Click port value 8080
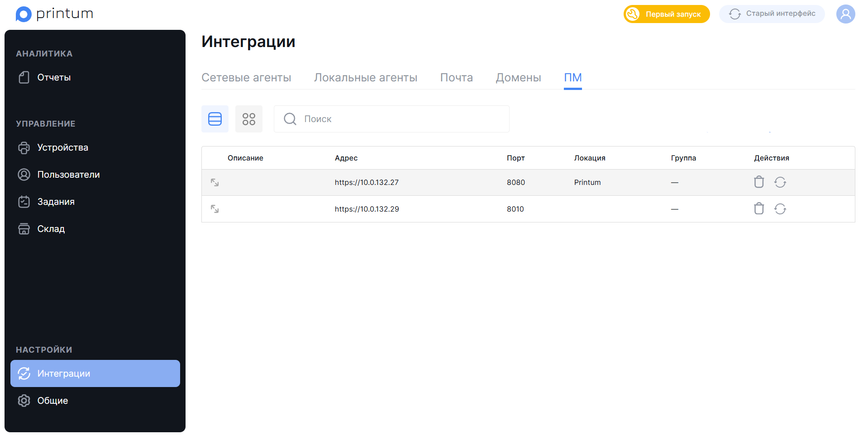 (x=516, y=182)
